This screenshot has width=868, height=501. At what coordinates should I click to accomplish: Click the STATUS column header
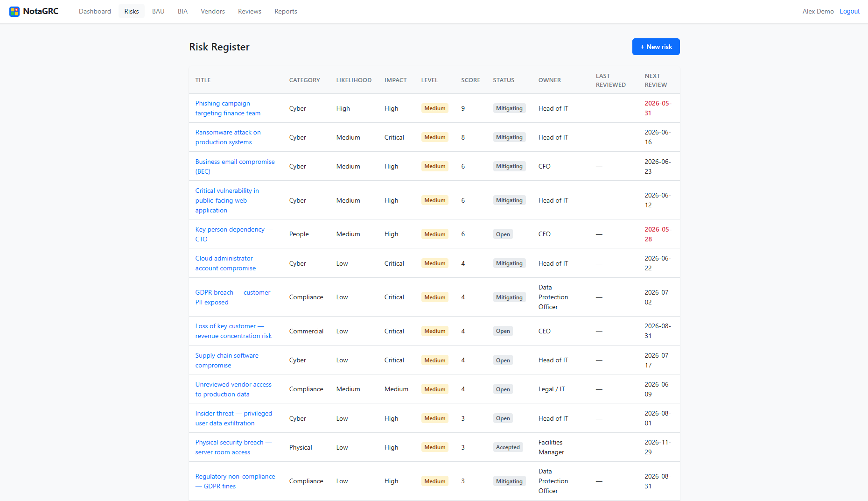504,80
